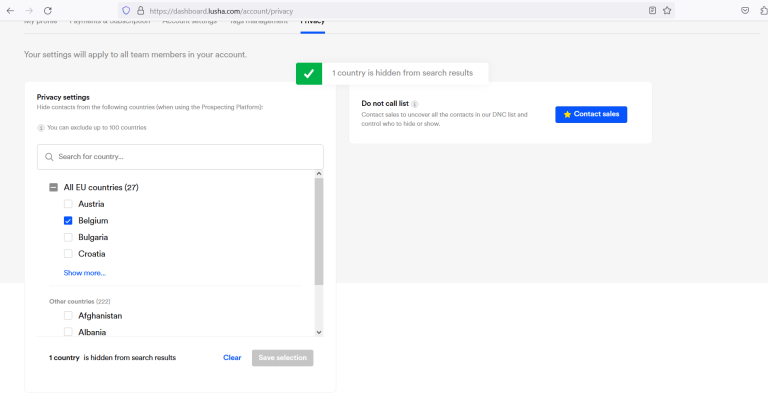Open the tracking protection shield icon
This screenshot has width=768, height=395.
pyautogui.click(x=126, y=10)
